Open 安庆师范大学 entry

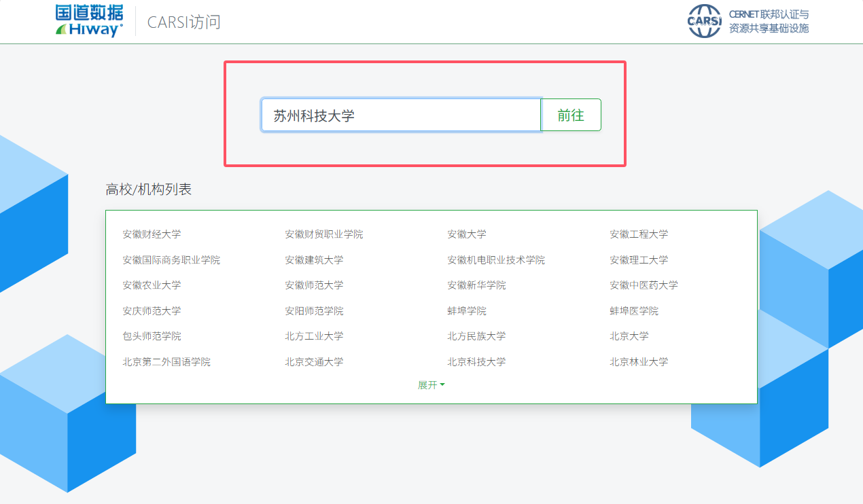[x=152, y=311]
